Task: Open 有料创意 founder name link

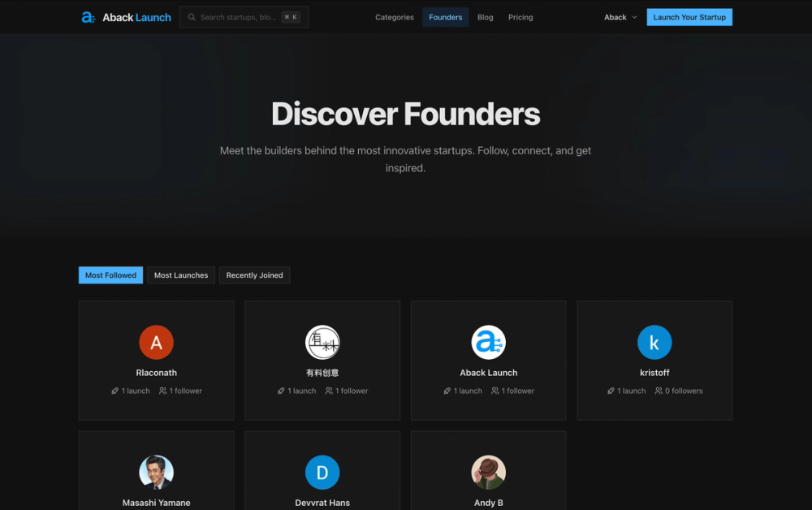Action: [x=322, y=373]
